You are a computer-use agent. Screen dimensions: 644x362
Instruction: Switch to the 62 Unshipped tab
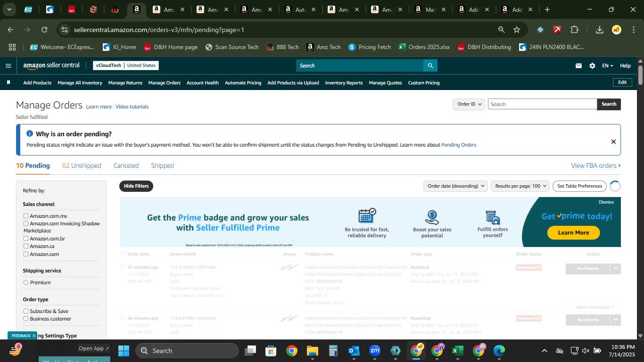(82, 165)
